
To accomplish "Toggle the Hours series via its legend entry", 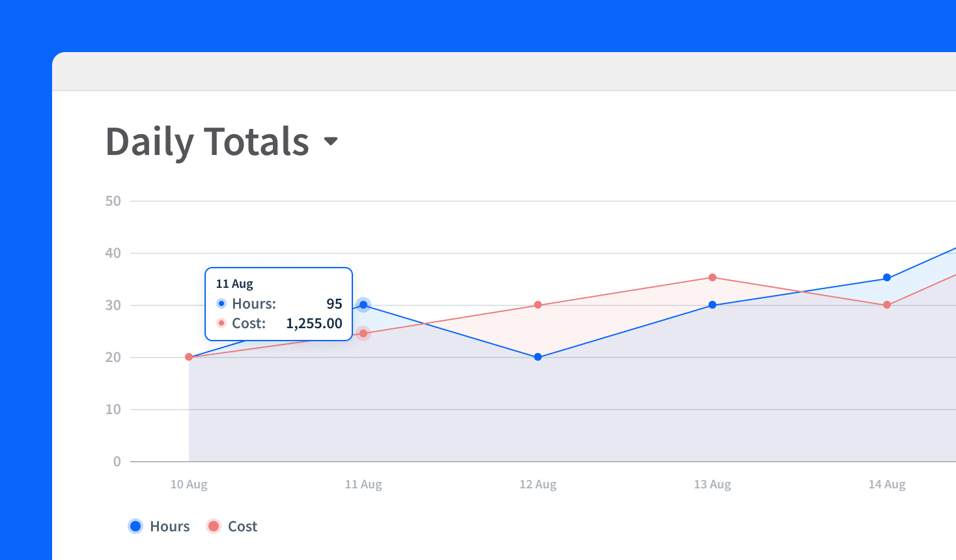I will coord(158,526).
